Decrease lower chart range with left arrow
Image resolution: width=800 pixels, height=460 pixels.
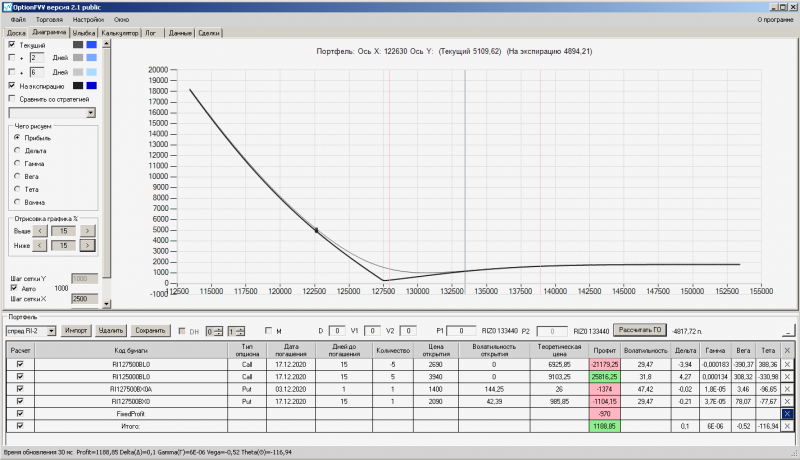point(40,245)
